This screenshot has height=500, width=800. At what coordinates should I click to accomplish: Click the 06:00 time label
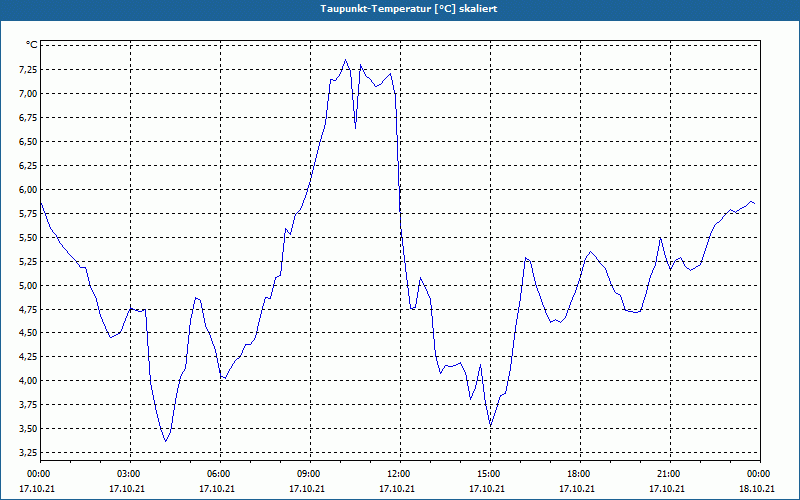pyautogui.click(x=220, y=473)
